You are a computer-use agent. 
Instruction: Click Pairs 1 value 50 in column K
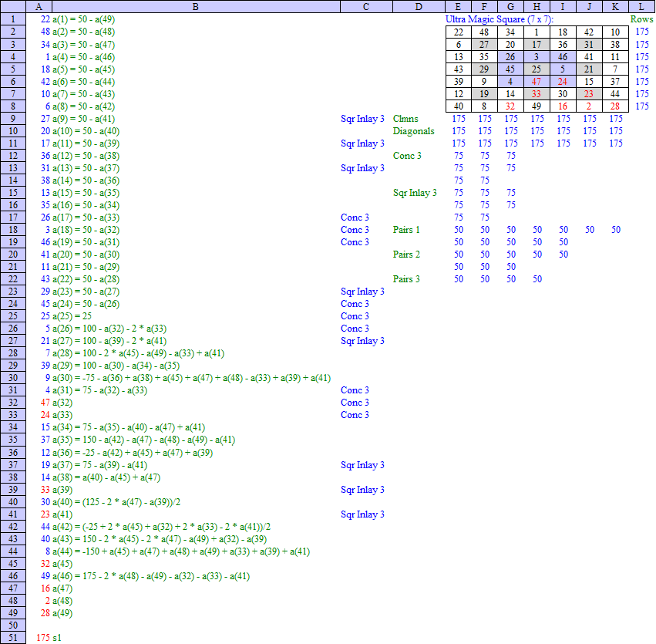click(x=615, y=230)
